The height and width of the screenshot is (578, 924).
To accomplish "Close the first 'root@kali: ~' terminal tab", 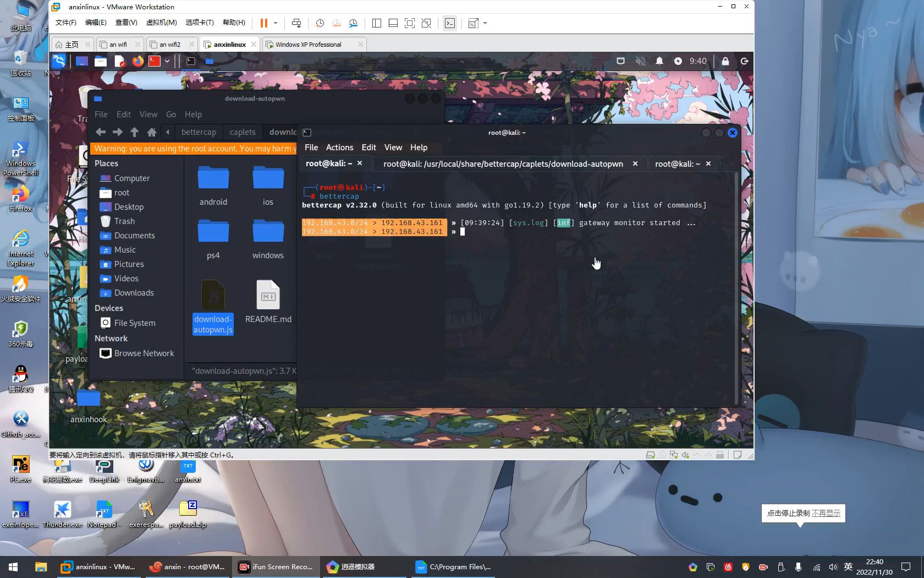I will pos(360,163).
